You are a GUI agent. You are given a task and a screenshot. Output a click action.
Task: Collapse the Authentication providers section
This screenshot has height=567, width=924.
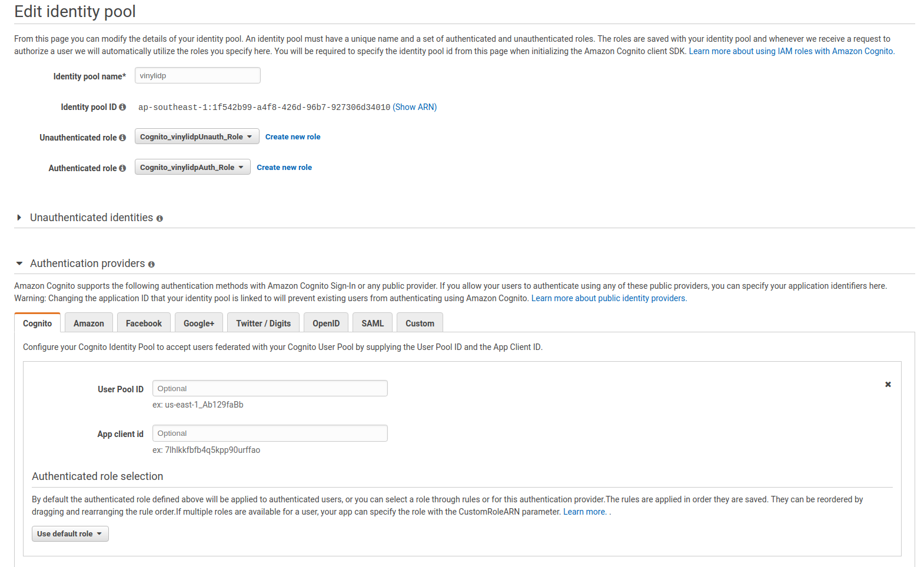pos(19,264)
